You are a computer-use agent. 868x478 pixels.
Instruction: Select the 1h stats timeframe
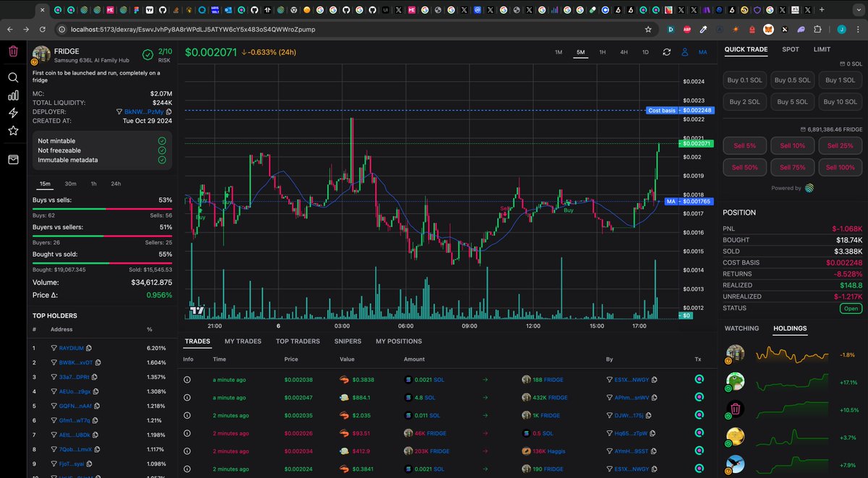click(93, 184)
